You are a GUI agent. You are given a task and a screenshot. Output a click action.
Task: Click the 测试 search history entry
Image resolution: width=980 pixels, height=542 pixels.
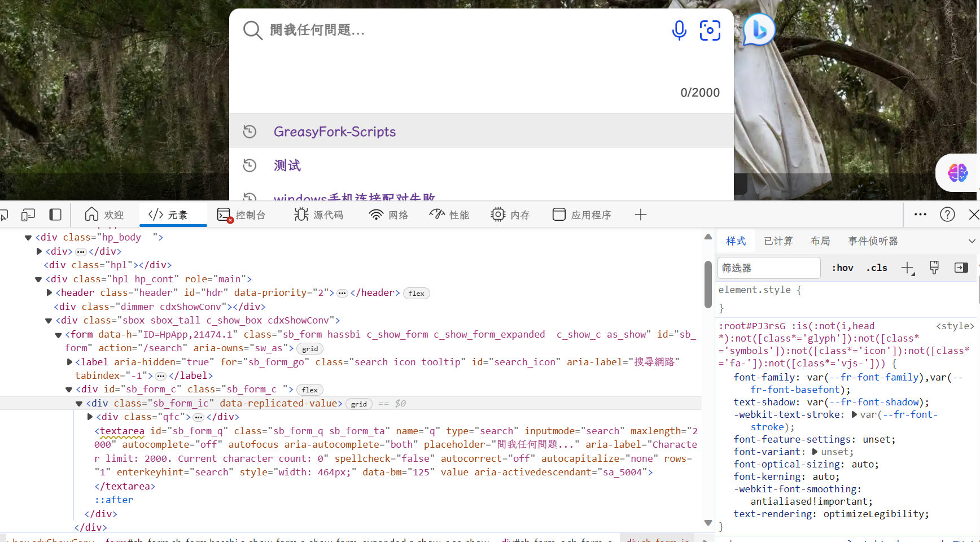[x=287, y=165]
